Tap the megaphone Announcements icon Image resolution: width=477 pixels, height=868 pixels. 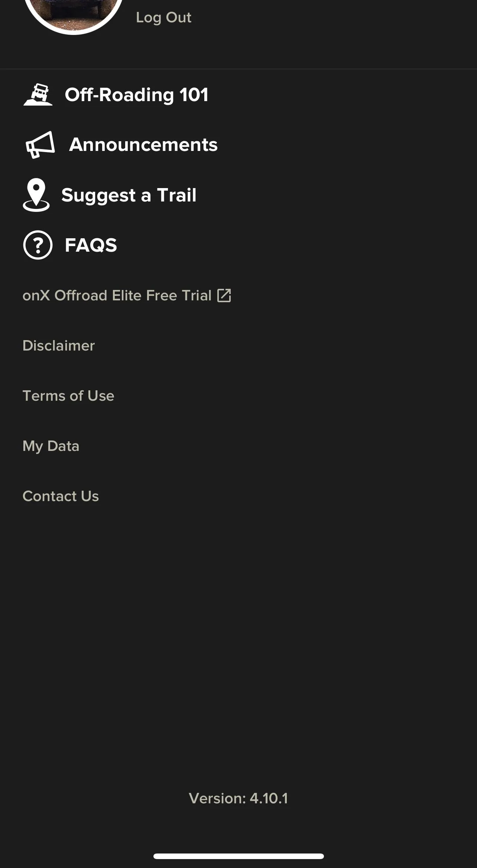[x=40, y=145]
